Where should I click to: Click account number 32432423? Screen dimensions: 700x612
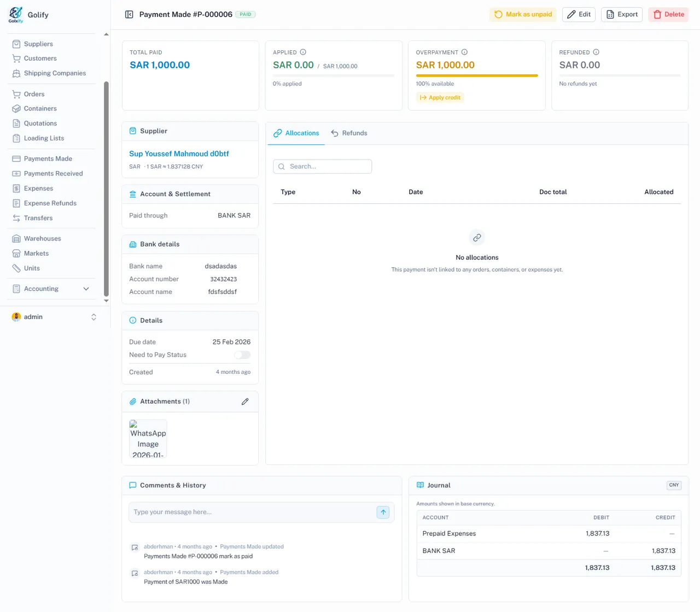pos(223,279)
